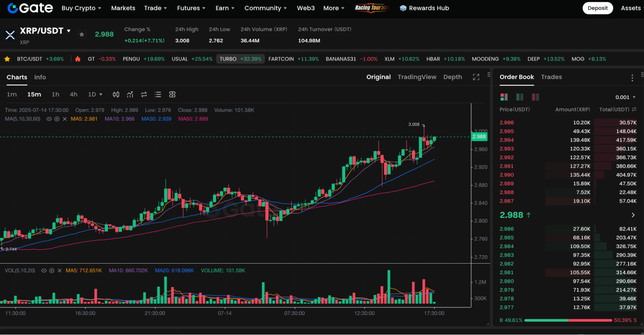Open the XRP/USDT pair selector

pyautogui.click(x=45, y=31)
